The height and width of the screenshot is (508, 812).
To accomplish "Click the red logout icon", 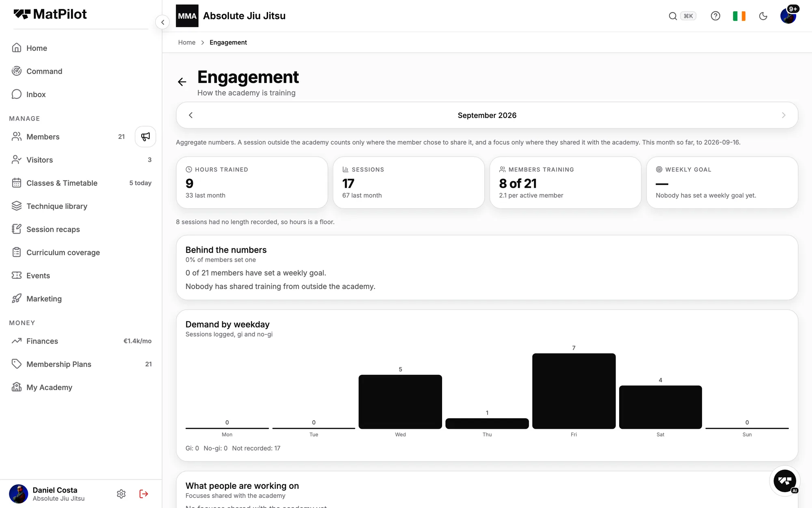I will tap(144, 494).
